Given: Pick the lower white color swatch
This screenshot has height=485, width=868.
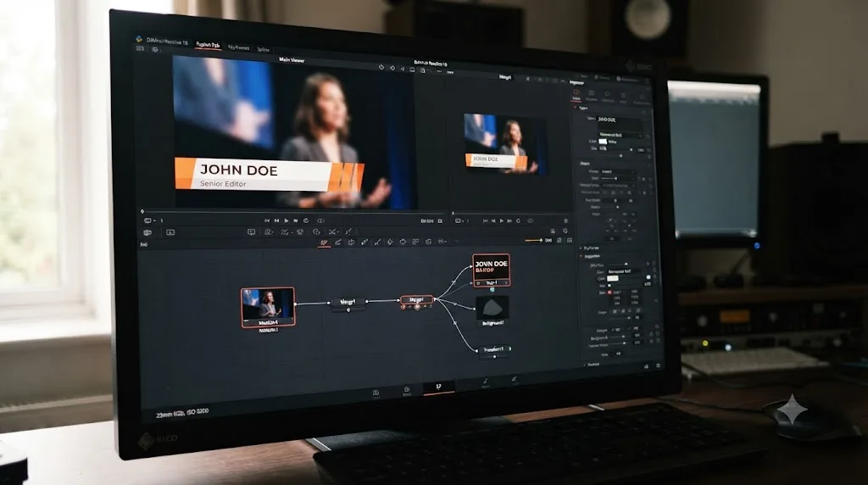Looking at the screenshot, I should (613, 278).
